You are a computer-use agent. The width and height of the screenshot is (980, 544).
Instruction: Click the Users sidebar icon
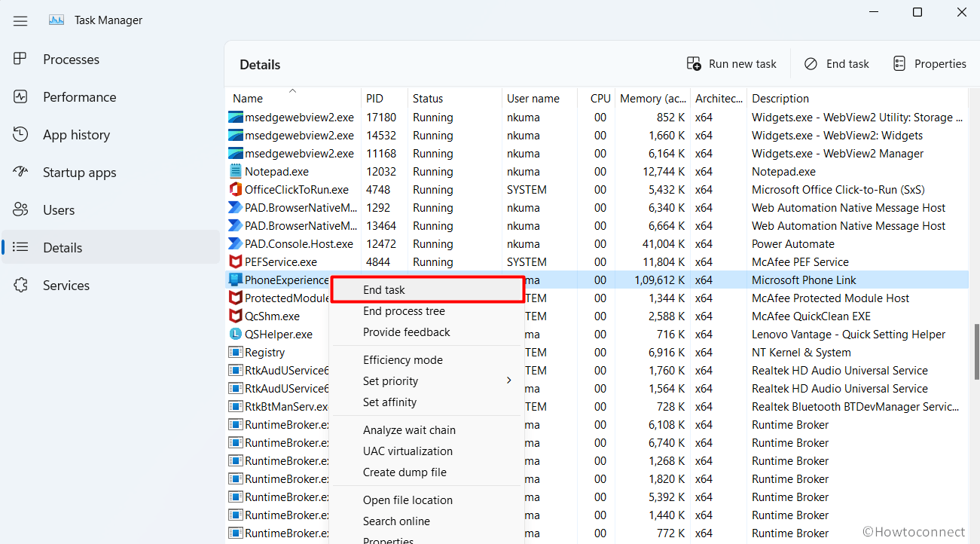(x=20, y=209)
